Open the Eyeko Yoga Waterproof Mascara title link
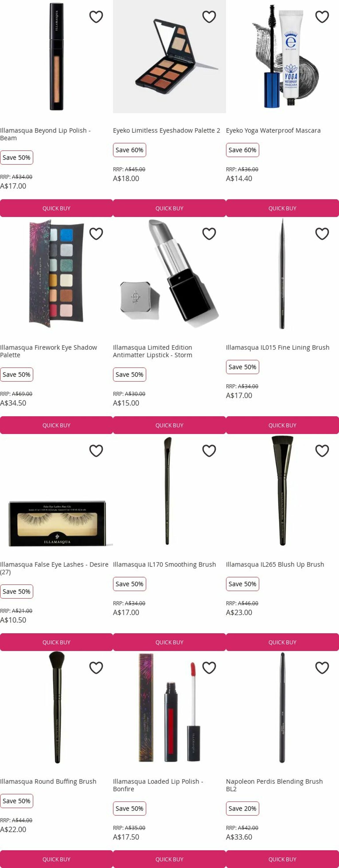The width and height of the screenshot is (339, 868). (x=273, y=130)
